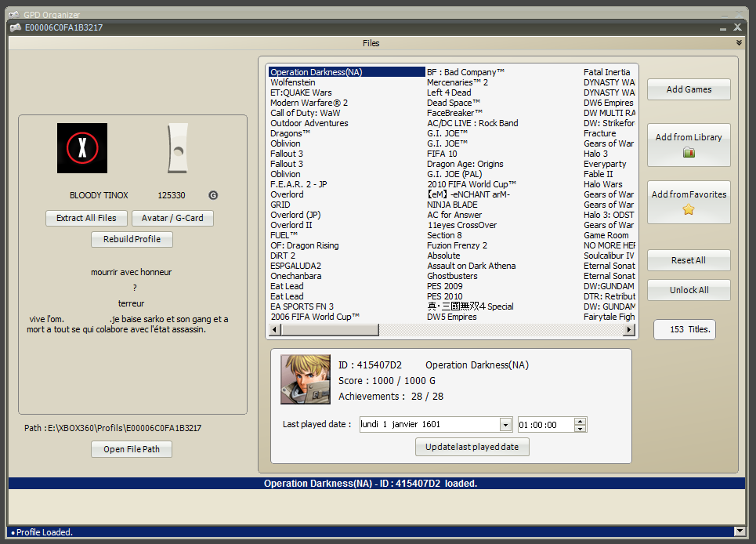The width and height of the screenshot is (756, 544).
Task: Select Overlord (JP) in the list
Action: (295, 215)
